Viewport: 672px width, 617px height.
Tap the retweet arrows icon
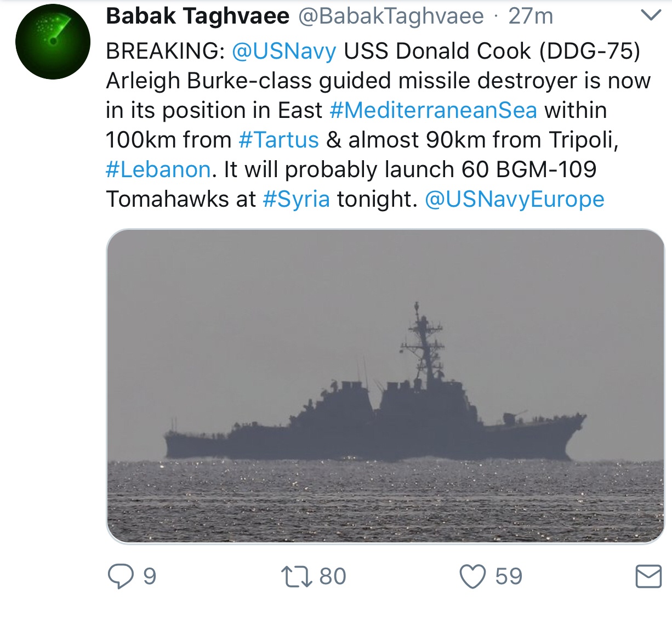[x=296, y=577]
